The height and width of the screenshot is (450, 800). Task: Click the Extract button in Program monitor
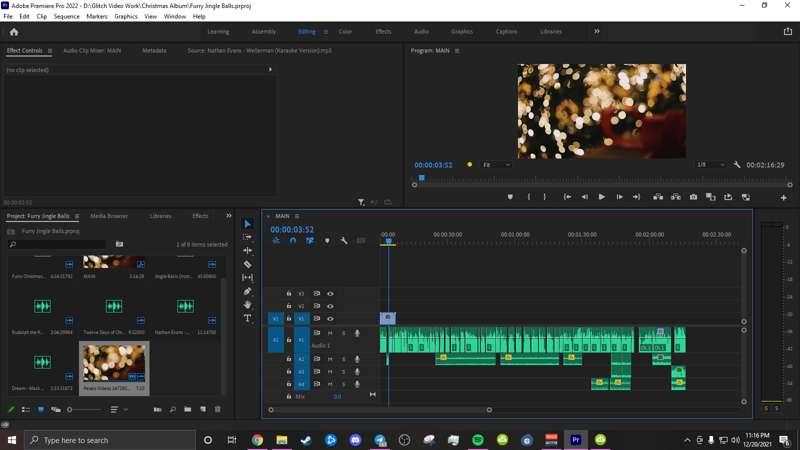point(676,197)
